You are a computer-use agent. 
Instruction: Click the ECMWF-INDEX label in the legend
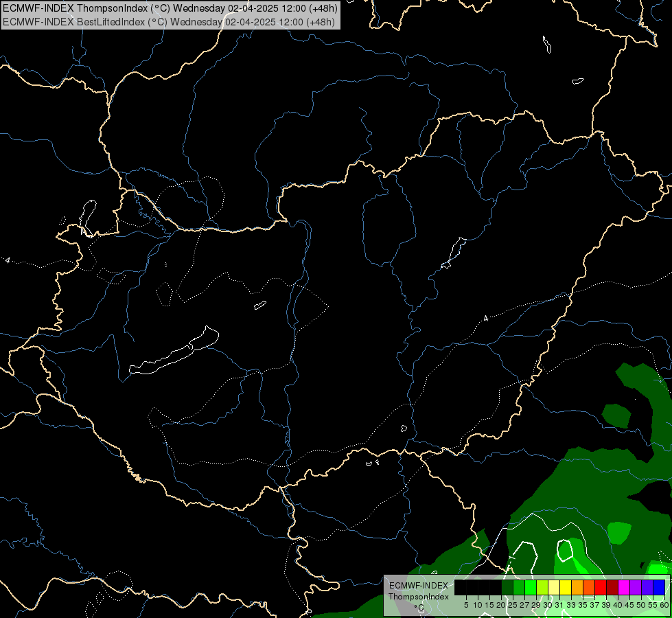tap(419, 586)
